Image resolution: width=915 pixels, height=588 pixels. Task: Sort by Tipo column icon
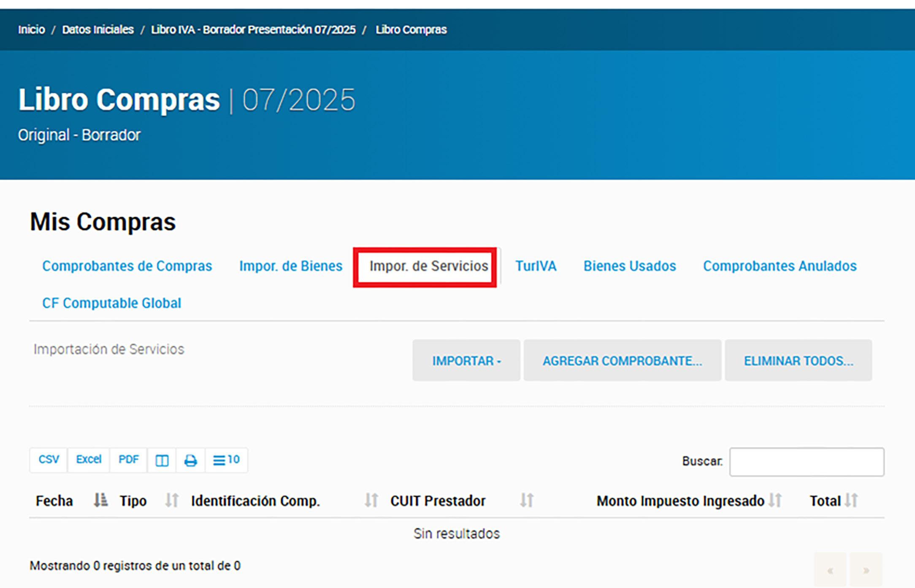[172, 500]
